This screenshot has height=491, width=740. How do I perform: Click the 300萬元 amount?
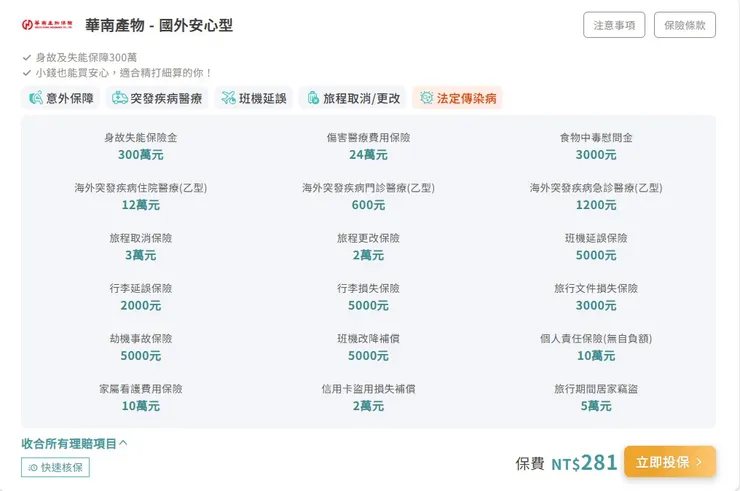coord(141,154)
